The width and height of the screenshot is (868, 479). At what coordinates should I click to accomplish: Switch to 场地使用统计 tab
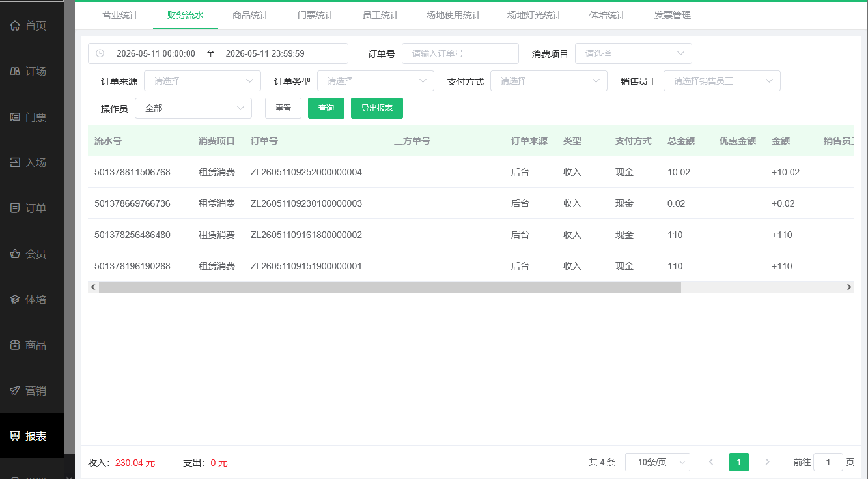click(x=454, y=15)
